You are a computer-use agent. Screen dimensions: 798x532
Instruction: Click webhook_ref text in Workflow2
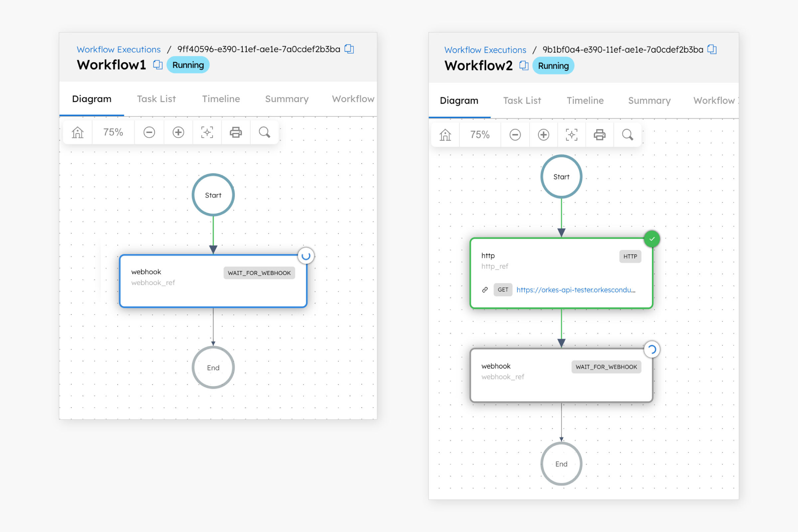502,377
